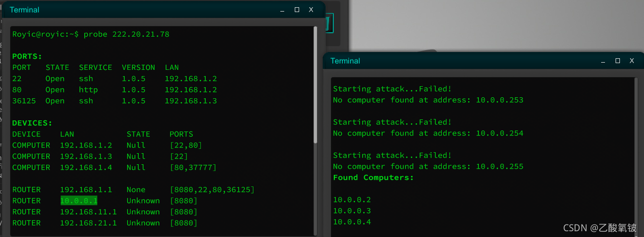Screen dimensions: 644x237
Task: Click the 'PORTS' column header in devices table
Action: (x=182, y=134)
